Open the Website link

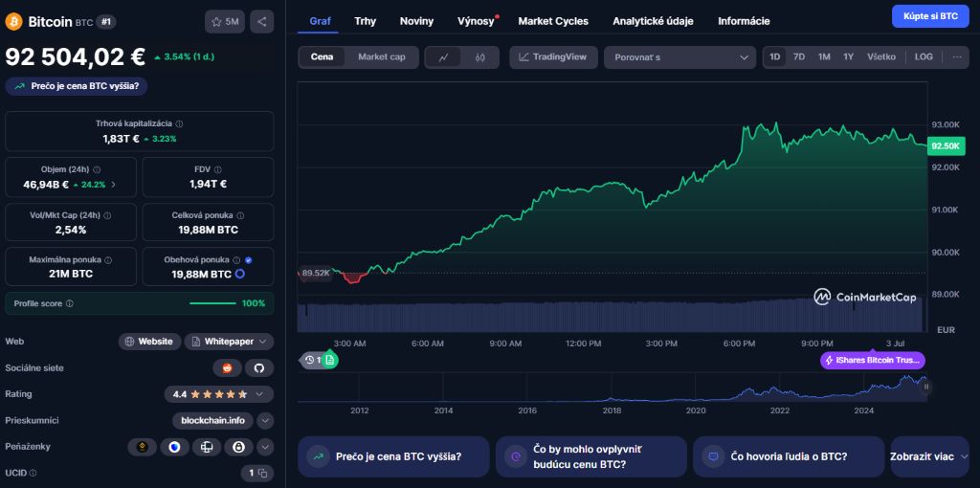[149, 342]
